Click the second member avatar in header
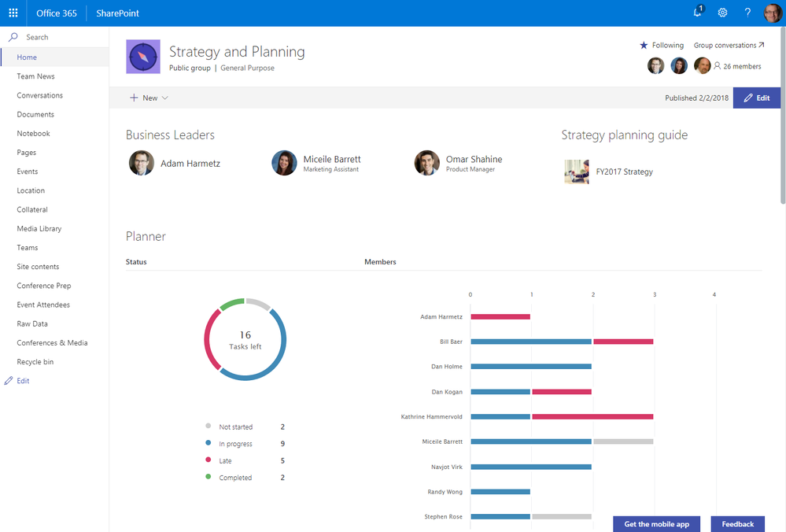Screen dimensions: 786x532 [x=679, y=65]
